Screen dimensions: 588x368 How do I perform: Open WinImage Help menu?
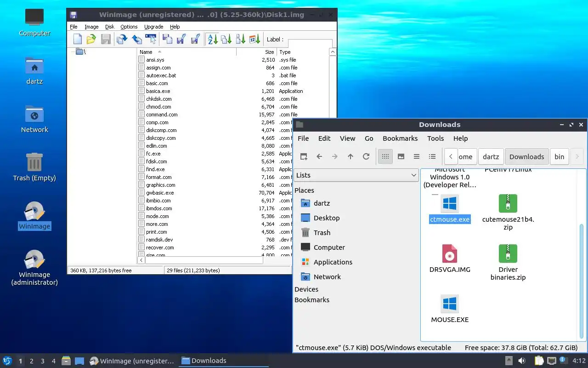point(175,27)
